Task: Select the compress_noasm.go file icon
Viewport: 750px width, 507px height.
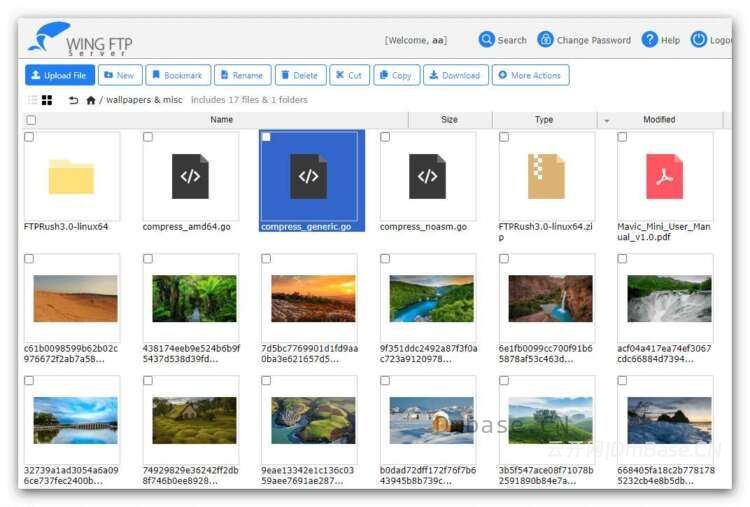Action: click(x=427, y=176)
